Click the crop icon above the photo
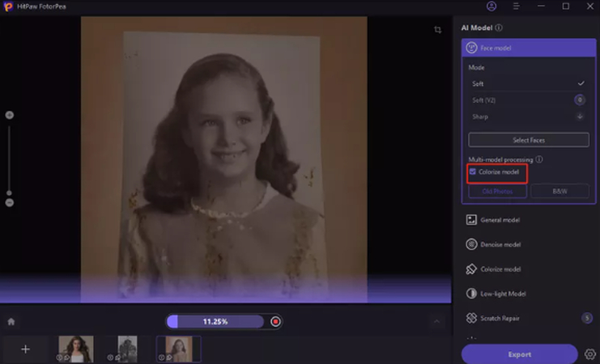The height and width of the screenshot is (364, 600). click(437, 30)
